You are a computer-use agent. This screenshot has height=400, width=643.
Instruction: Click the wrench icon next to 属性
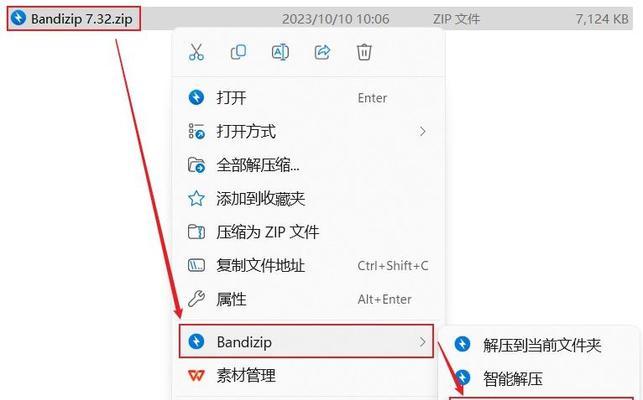point(196,299)
